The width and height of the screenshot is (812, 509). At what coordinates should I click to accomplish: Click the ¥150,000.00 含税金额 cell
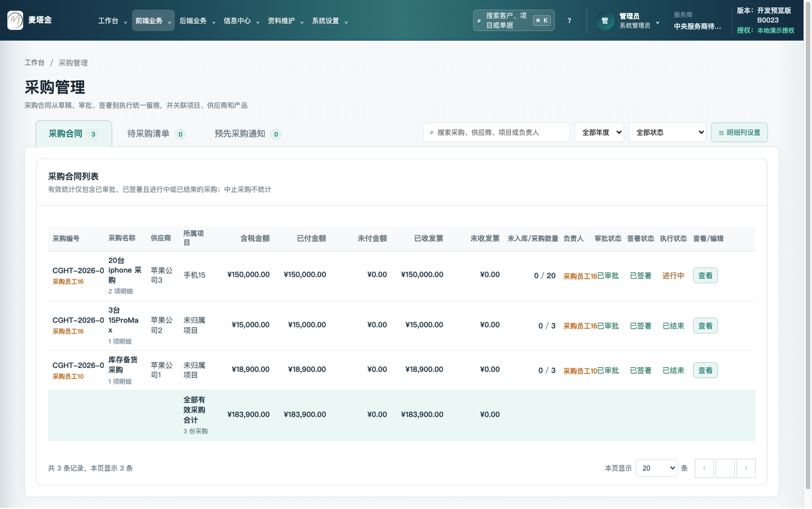248,275
